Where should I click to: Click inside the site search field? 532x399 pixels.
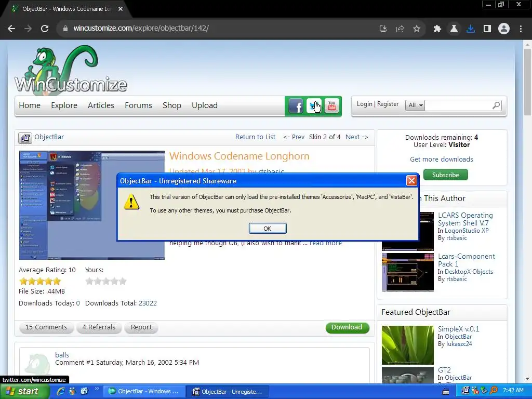pos(458,105)
